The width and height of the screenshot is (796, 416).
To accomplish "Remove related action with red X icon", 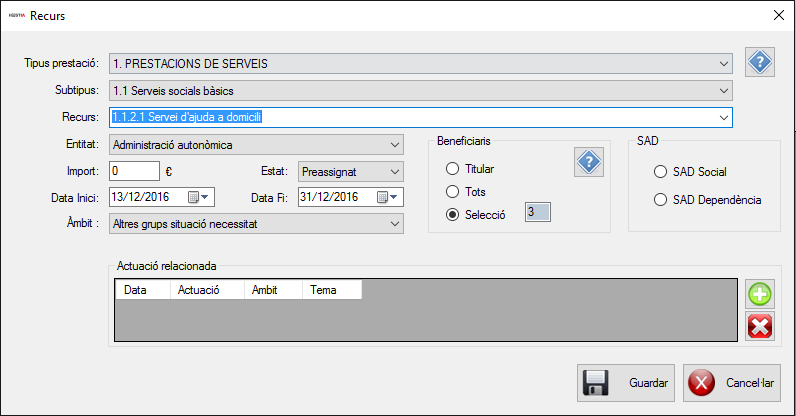I will click(760, 325).
